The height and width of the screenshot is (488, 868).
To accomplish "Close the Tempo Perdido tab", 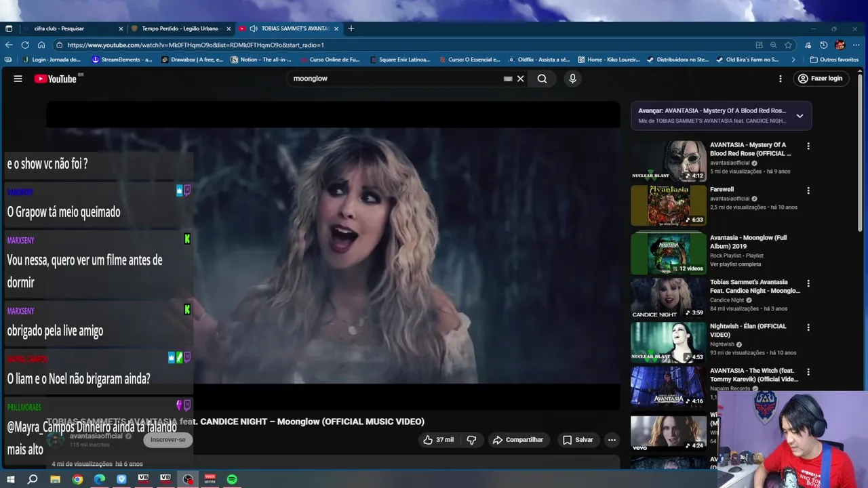I will pos(229,28).
